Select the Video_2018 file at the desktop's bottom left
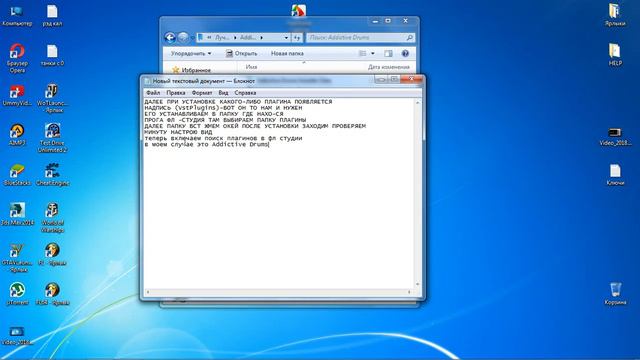The height and width of the screenshot is (360, 640). 17,336
